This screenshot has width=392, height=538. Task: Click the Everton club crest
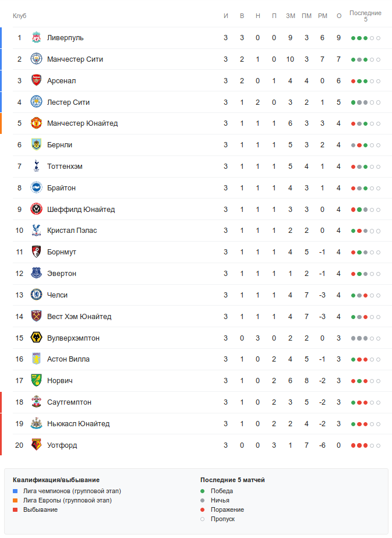36,274
